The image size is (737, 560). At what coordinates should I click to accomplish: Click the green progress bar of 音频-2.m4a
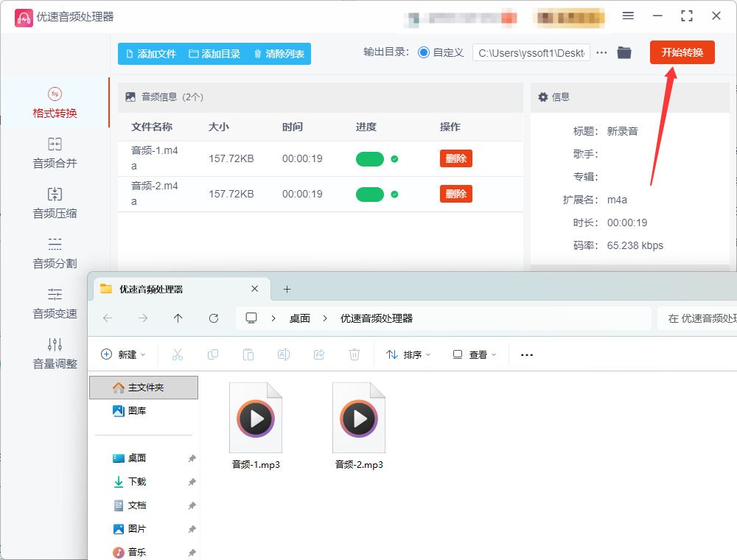point(370,195)
